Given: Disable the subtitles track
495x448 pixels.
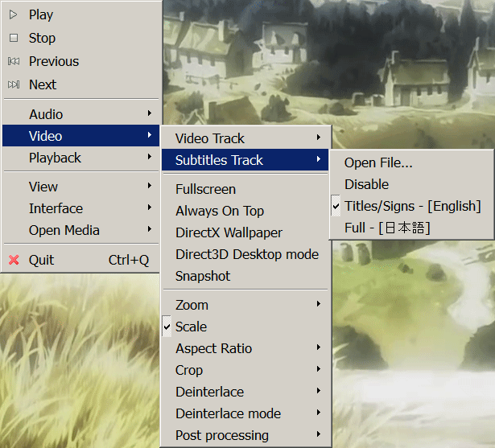Looking at the screenshot, I should [x=366, y=184].
